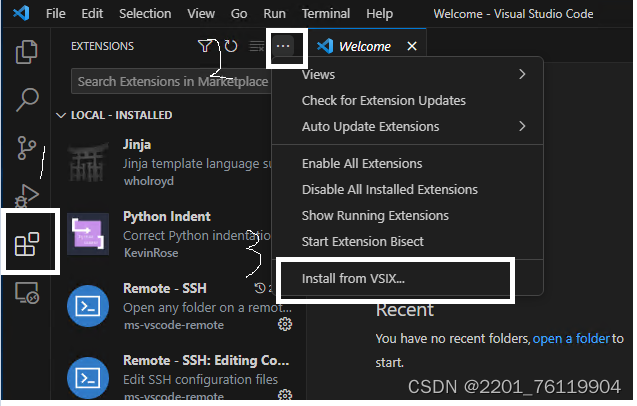Expand the Auto Update Extensions submenu
The width and height of the screenshot is (637, 406).
click(408, 126)
